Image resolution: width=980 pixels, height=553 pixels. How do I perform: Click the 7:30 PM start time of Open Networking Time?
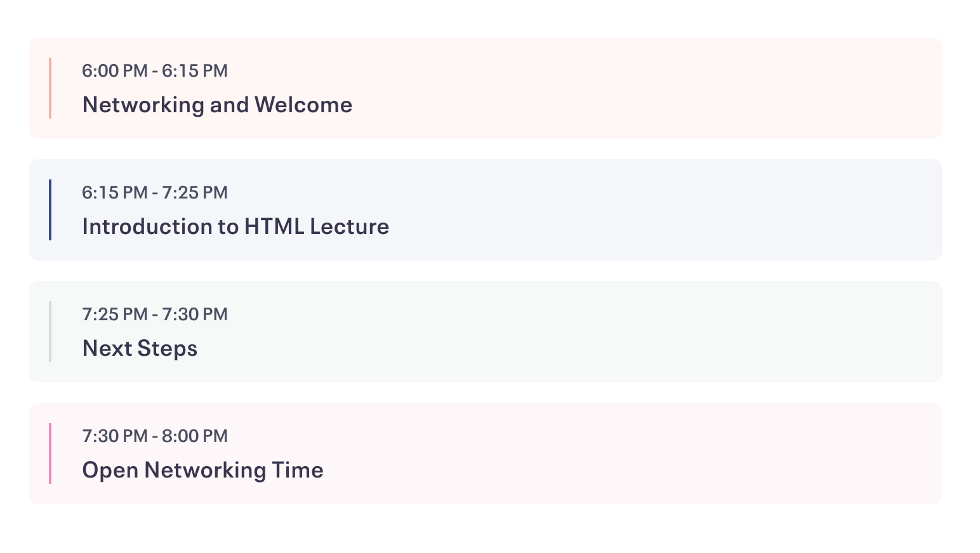point(115,436)
